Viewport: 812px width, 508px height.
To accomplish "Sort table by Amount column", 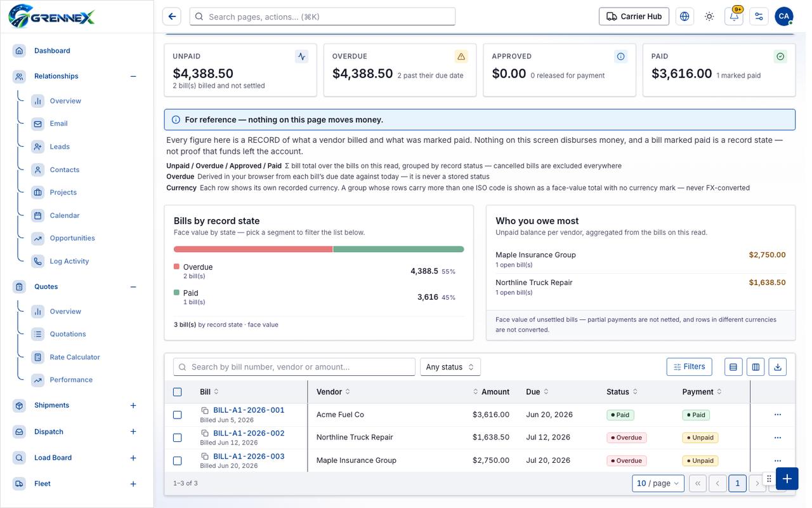I will tap(491, 392).
